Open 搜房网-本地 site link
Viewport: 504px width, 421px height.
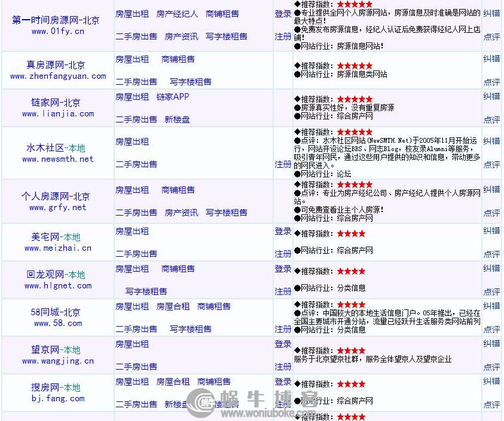[56, 388]
